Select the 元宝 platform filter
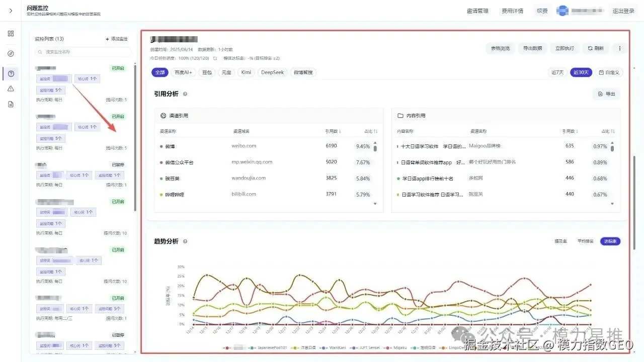644x362 pixels. pyautogui.click(x=226, y=72)
